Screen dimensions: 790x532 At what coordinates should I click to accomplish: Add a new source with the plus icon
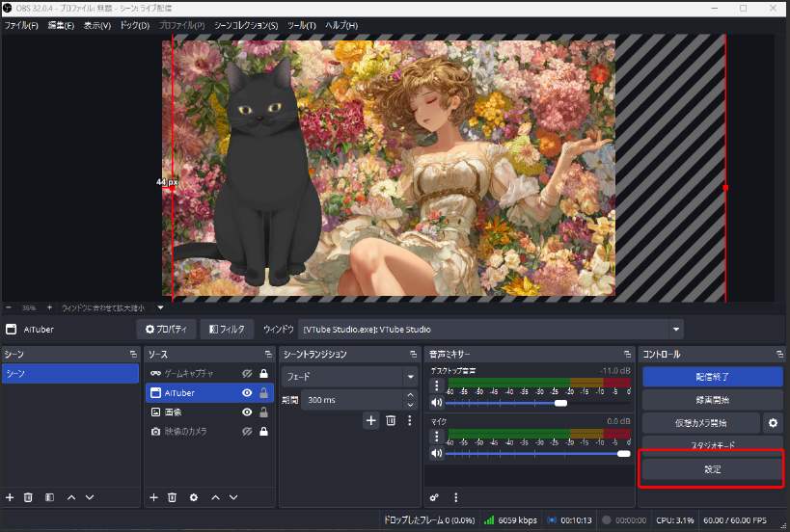tap(153, 497)
